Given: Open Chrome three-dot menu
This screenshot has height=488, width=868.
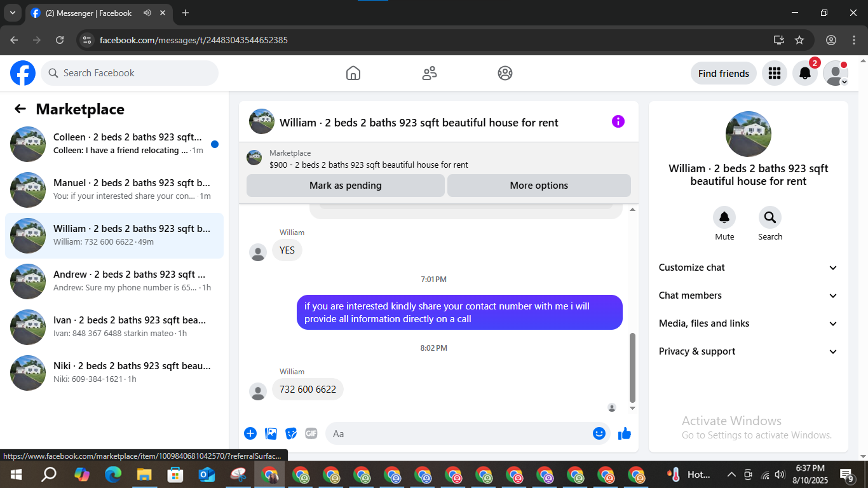Looking at the screenshot, I should point(853,40).
